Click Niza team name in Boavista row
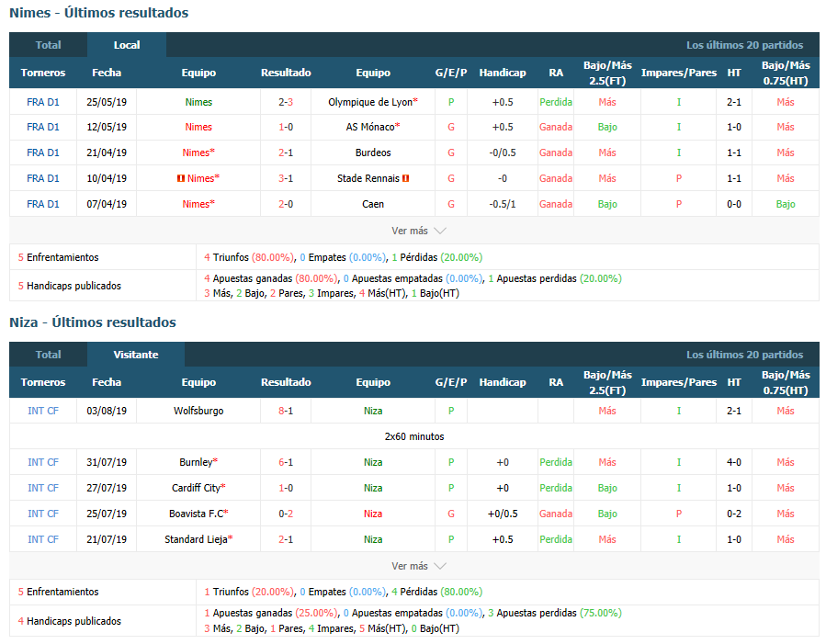 pos(373,514)
